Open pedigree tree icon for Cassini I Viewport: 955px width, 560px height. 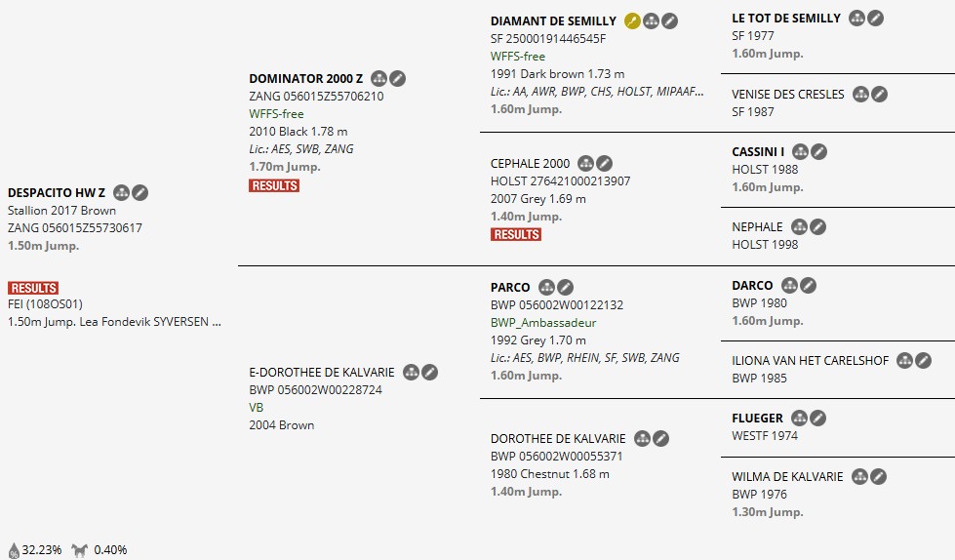click(x=801, y=151)
